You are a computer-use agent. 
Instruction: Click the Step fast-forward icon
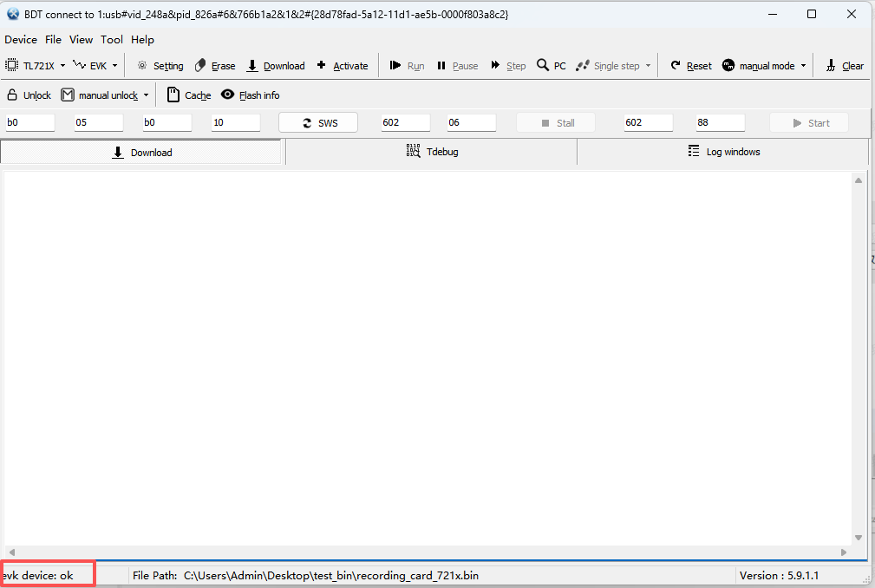point(495,65)
